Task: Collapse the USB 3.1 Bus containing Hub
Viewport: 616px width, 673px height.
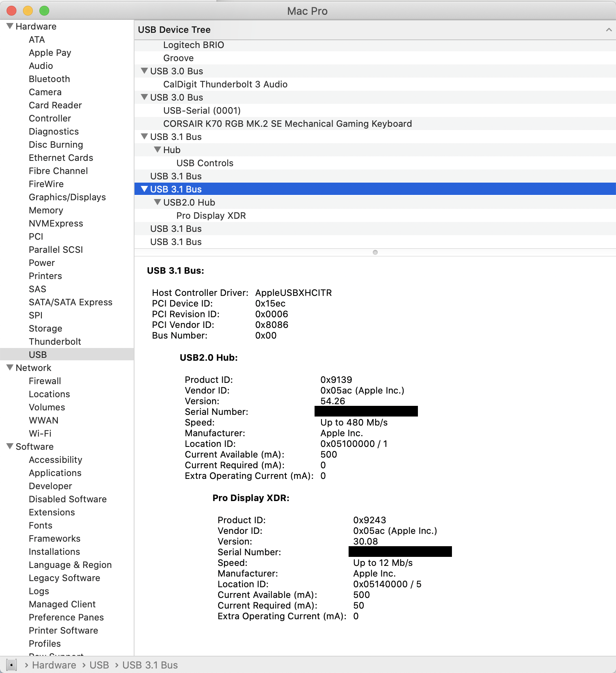Action: [x=144, y=137]
